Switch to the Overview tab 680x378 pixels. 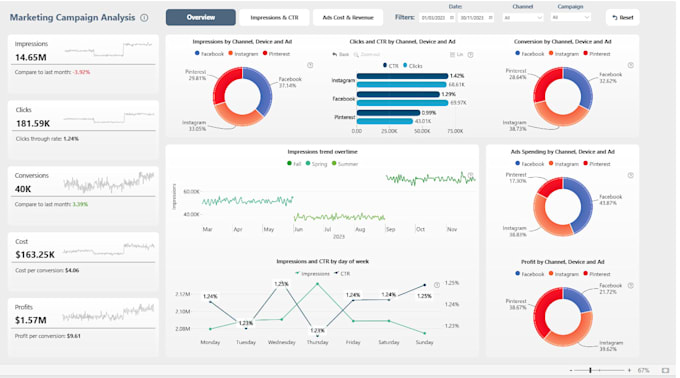pyautogui.click(x=201, y=17)
